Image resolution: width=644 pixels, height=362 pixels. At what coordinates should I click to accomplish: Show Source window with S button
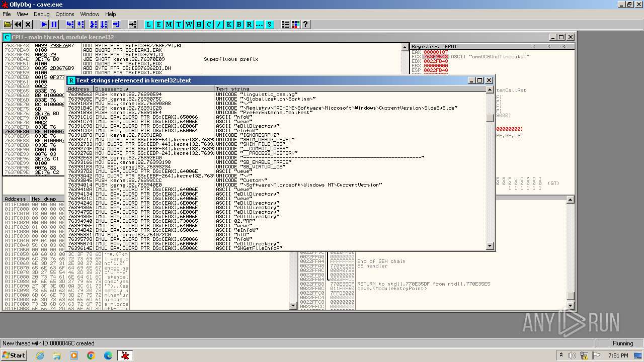point(269,24)
